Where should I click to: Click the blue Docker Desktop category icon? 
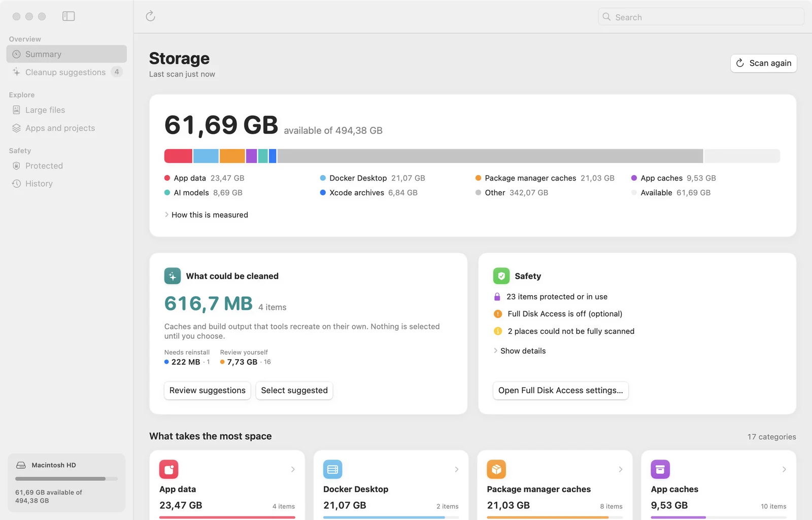click(333, 469)
